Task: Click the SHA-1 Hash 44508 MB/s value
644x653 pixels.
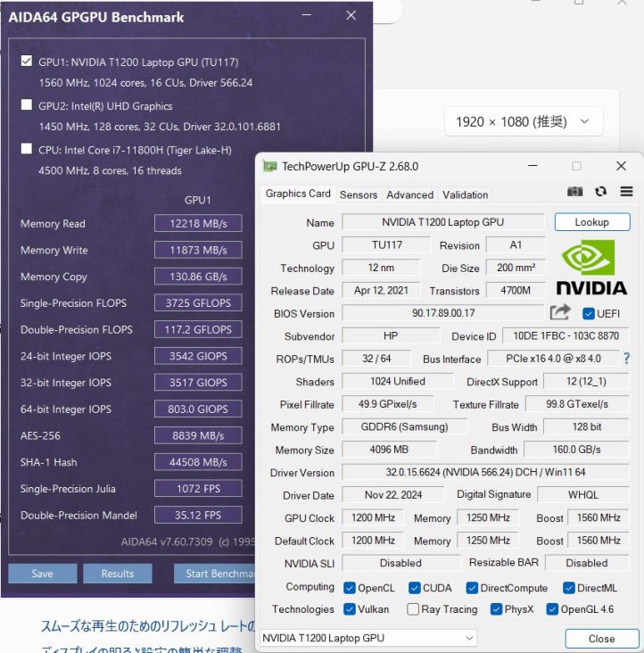Action: pyautogui.click(x=198, y=462)
